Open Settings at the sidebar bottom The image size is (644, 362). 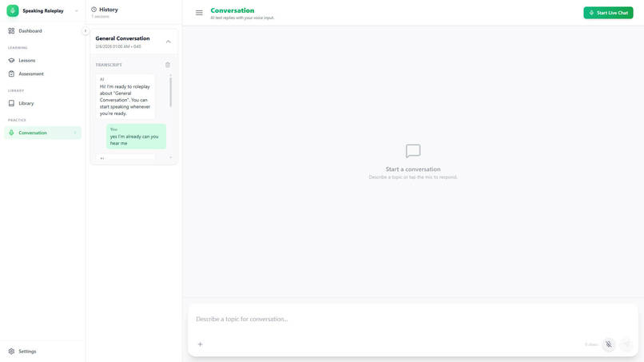(42, 352)
